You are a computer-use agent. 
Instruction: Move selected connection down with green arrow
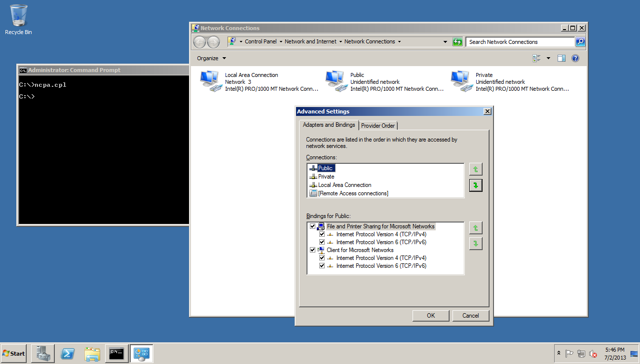(x=476, y=185)
